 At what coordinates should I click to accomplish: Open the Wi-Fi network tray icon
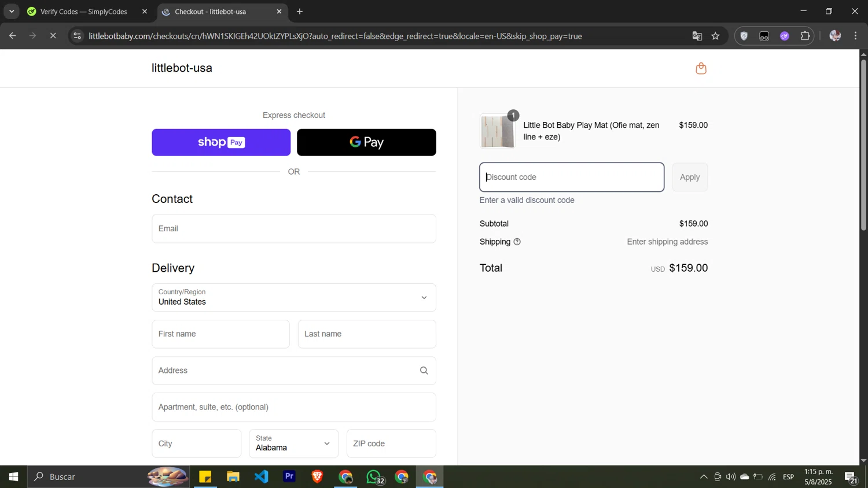click(x=772, y=477)
